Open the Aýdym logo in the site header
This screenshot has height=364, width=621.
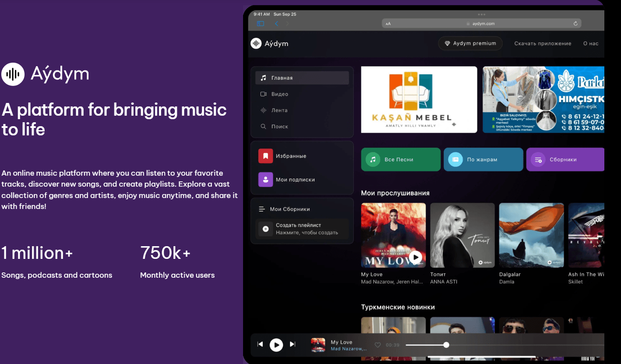click(269, 43)
